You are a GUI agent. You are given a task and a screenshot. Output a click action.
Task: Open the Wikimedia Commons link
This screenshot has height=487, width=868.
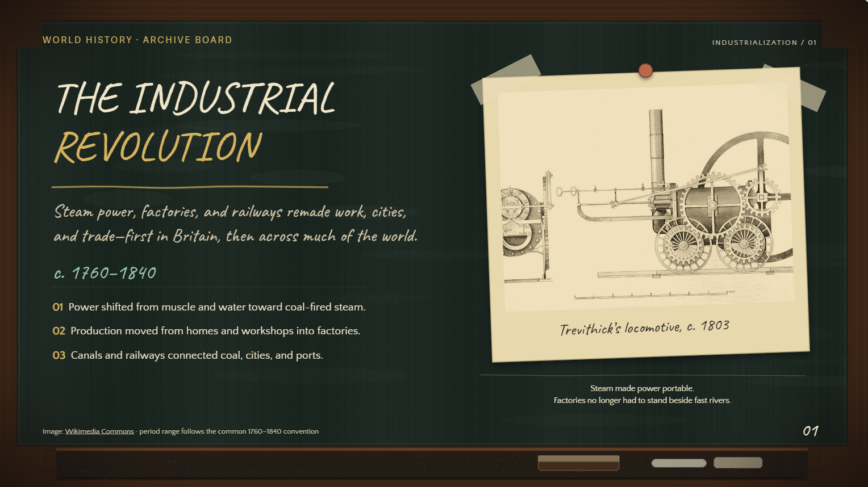click(99, 431)
